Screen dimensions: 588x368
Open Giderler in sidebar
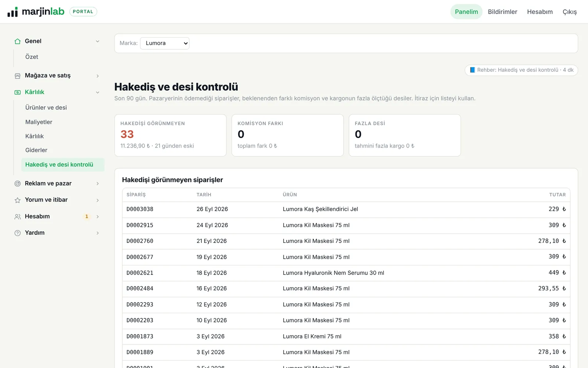point(36,150)
